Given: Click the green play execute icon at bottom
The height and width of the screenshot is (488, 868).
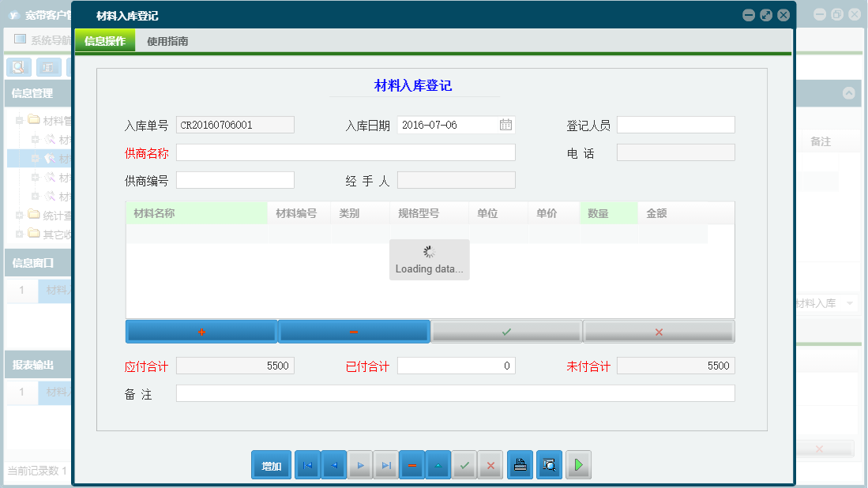Looking at the screenshot, I should click(x=578, y=465).
